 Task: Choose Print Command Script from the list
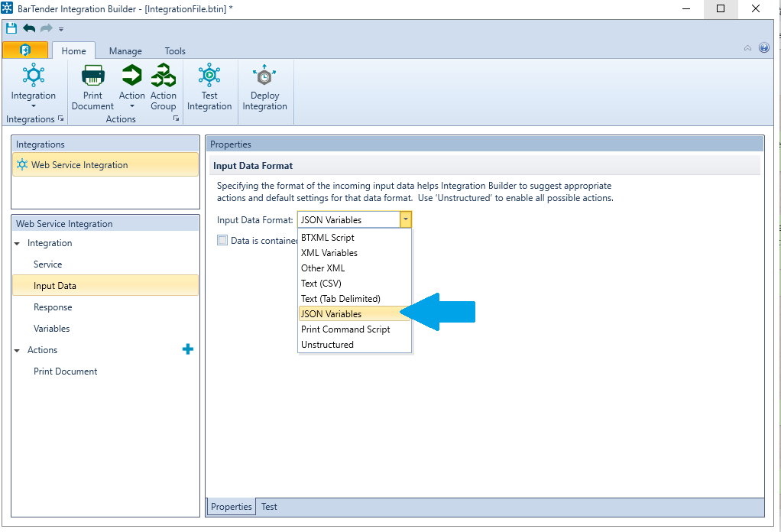[x=355, y=329]
